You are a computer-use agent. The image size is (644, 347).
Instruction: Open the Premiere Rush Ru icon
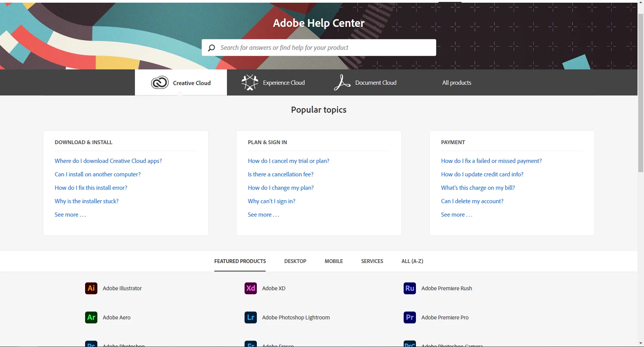pos(410,288)
